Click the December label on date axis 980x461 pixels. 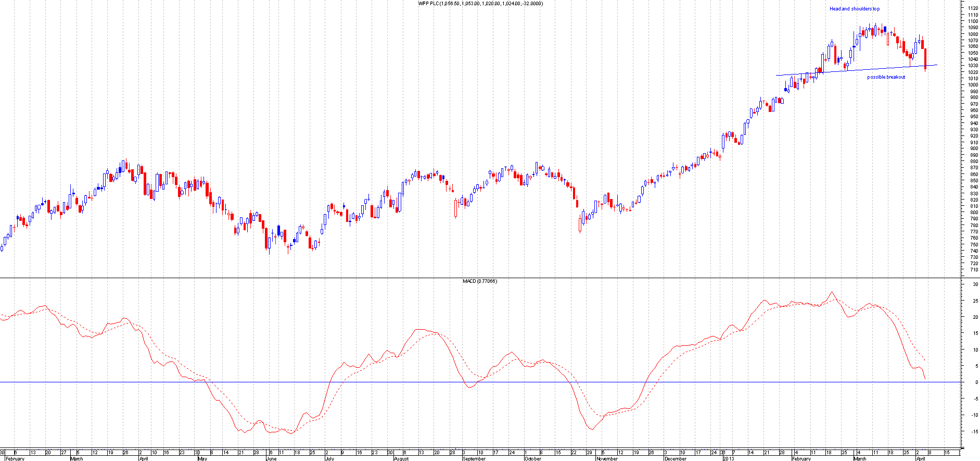(x=675, y=459)
